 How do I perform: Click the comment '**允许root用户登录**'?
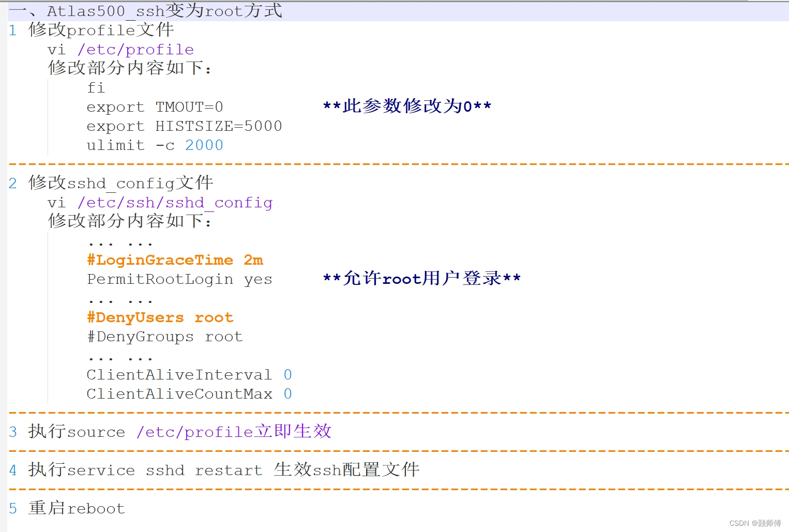click(421, 278)
